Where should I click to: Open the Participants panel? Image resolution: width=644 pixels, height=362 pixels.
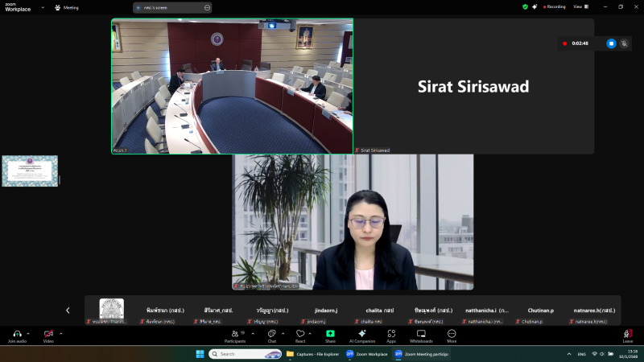point(235,334)
